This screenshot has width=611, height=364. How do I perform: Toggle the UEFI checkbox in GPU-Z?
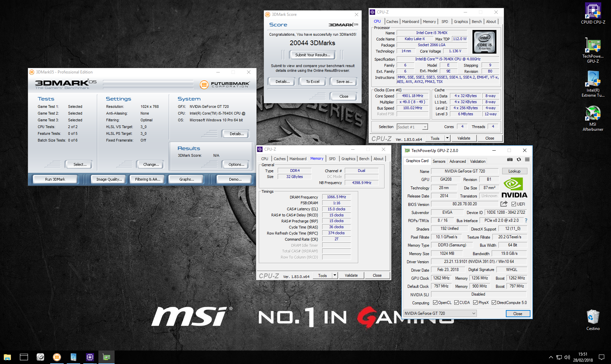tap(514, 204)
